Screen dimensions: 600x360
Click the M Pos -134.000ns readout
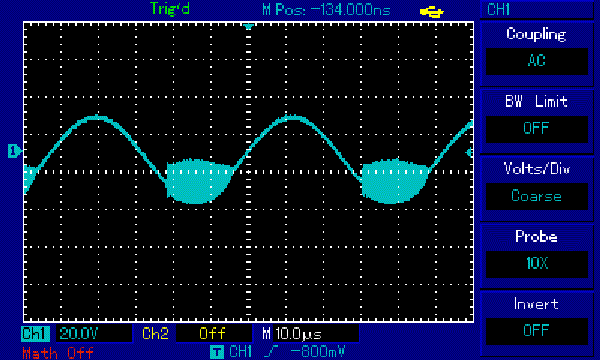click(326, 10)
